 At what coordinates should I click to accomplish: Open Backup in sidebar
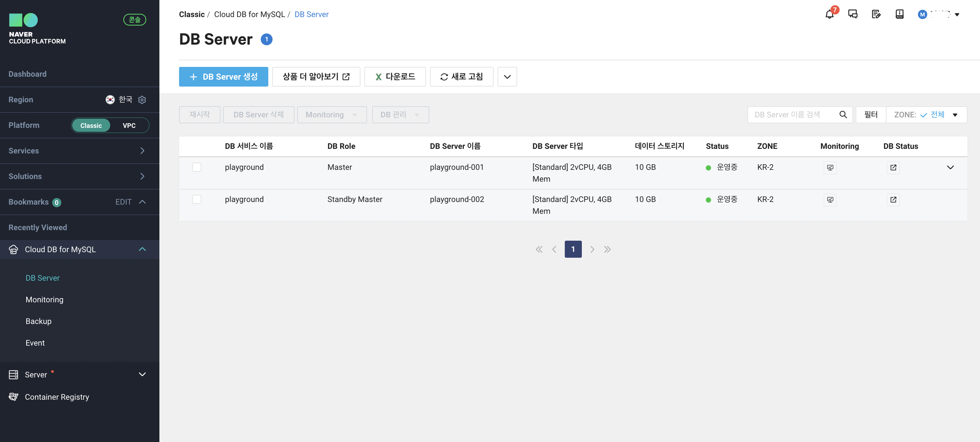click(38, 321)
